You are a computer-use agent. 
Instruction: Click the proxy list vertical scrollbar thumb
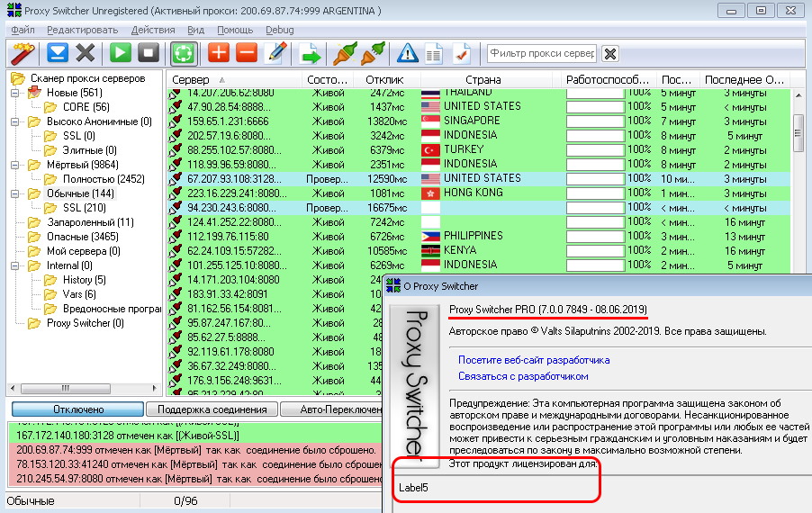pyautogui.click(x=798, y=133)
